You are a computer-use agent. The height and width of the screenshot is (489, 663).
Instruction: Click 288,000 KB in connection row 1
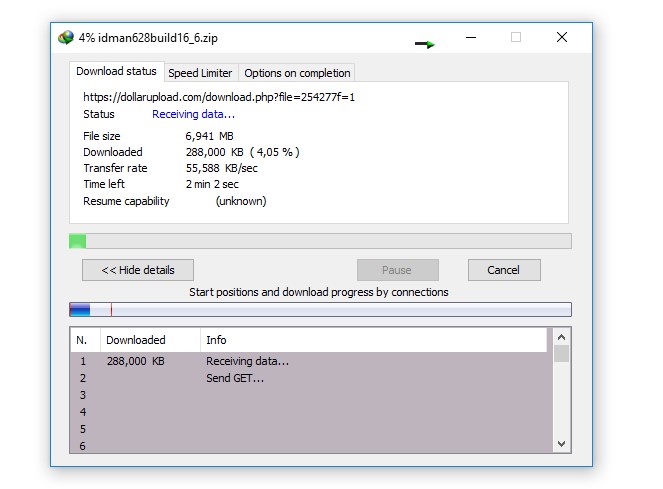[135, 361]
